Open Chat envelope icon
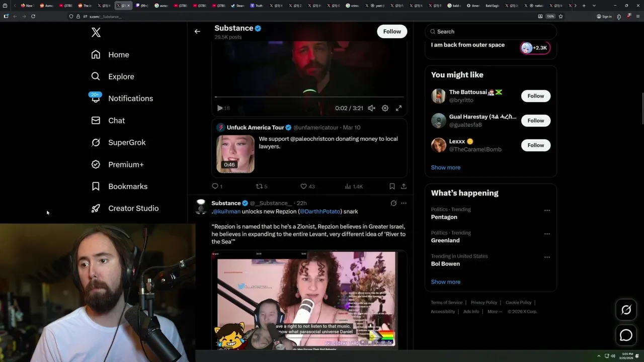Viewport: 644px width, 362px height. 96,121
